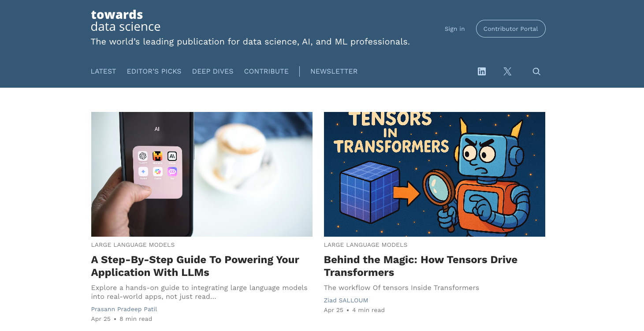The width and height of the screenshot is (644, 331).
Task: Click the Tensors in Transformers robot thumbnail
Action: click(434, 174)
